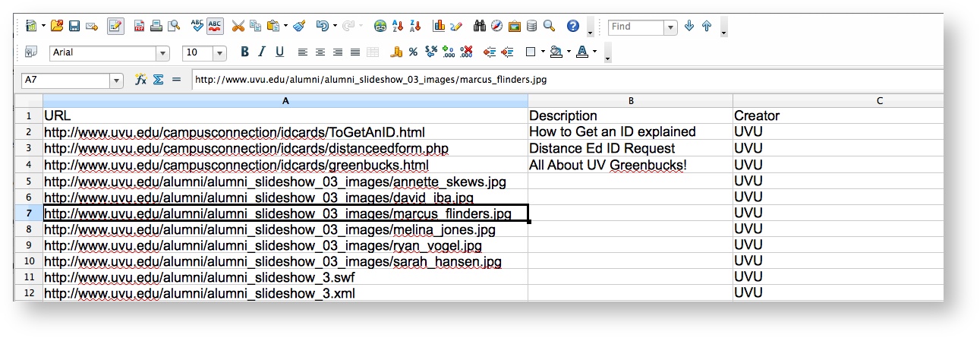Click the Sort Ascending icon
The height and width of the screenshot is (338, 980).
pyautogui.click(x=398, y=27)
